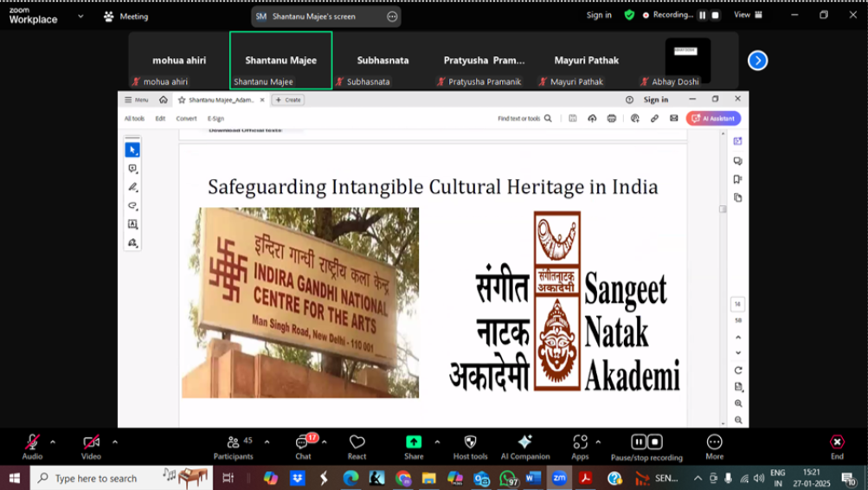Open the View layout menu
The image size is (868, 490).
pyautogui.click(x=748, y=15)
